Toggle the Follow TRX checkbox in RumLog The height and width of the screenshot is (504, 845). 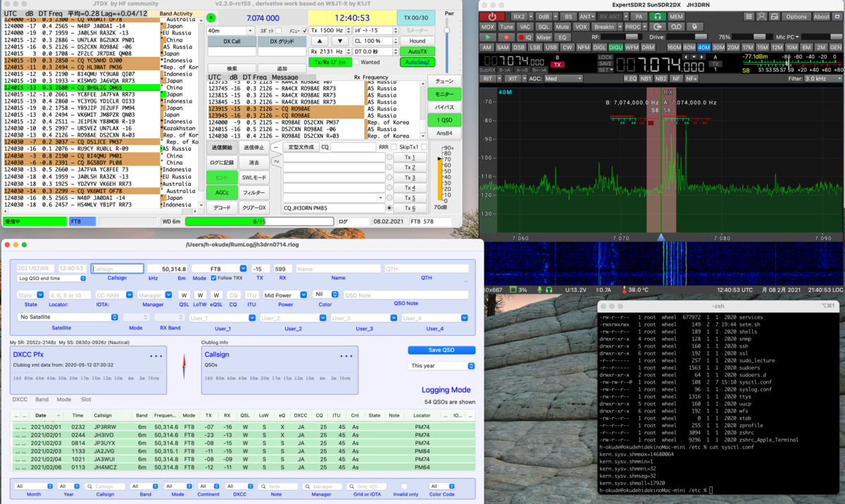213,278
